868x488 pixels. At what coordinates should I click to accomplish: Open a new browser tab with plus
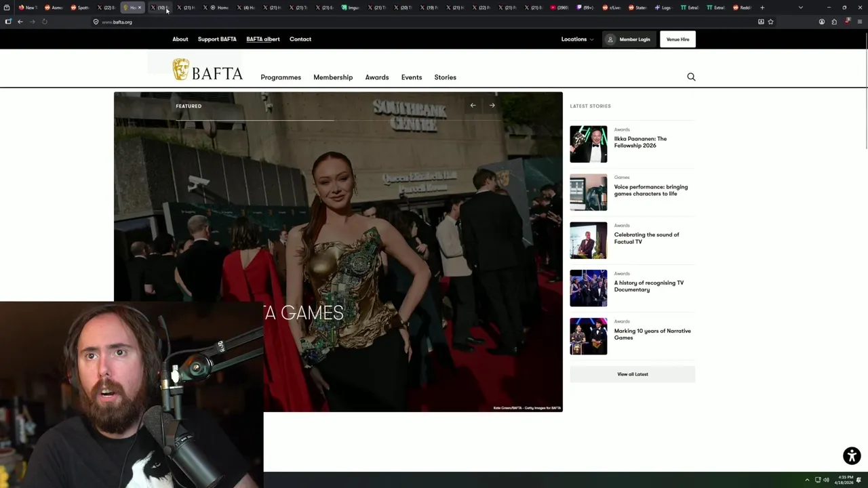[762, 7]
